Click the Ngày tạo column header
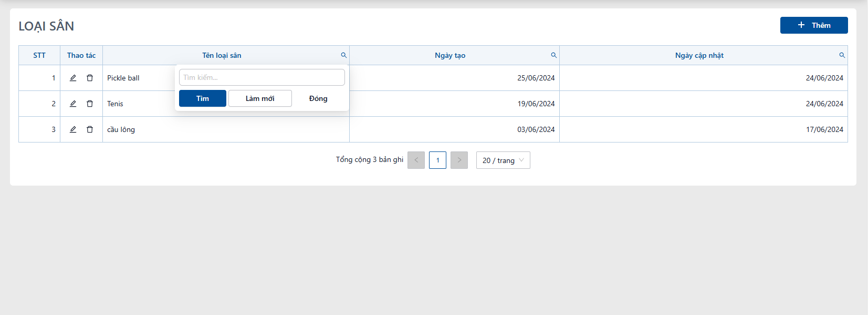The height and width of the screenshot is (315, 868). point(450,55)
